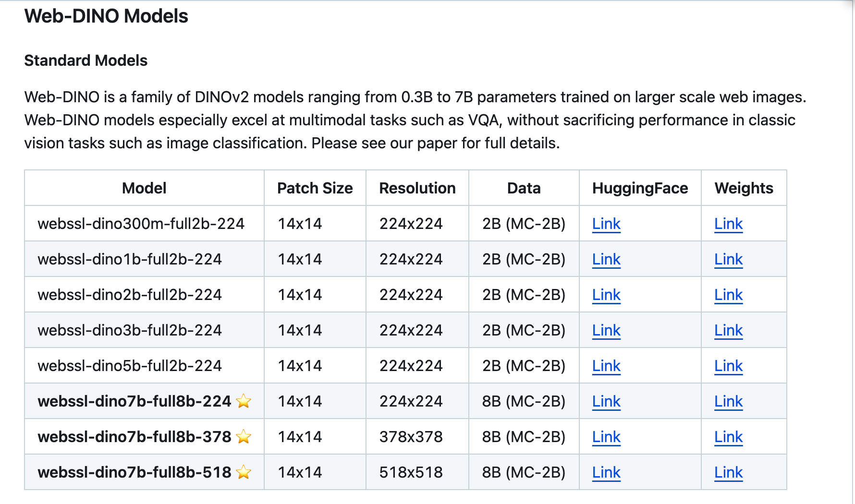The image size is (855, 504).
Task: Select bold model name webssl-dino7b-full8b-224
Action: coord(134,401)
